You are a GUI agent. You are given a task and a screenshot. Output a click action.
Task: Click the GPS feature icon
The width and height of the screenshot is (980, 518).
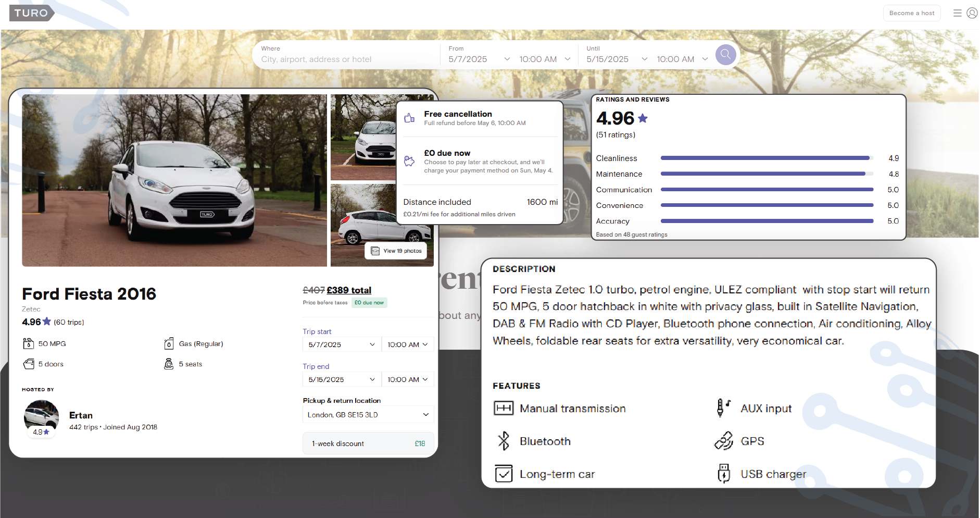pyautogui.click(x=724, y=440)
